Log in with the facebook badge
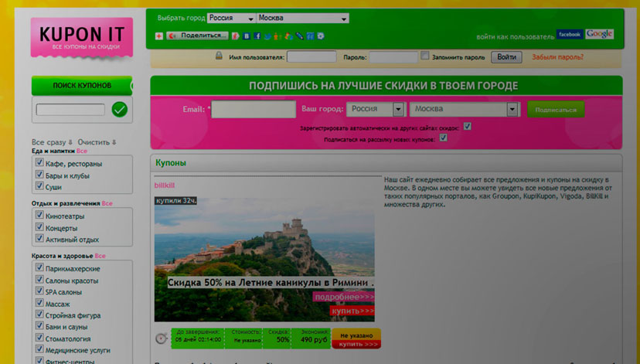 570,34
